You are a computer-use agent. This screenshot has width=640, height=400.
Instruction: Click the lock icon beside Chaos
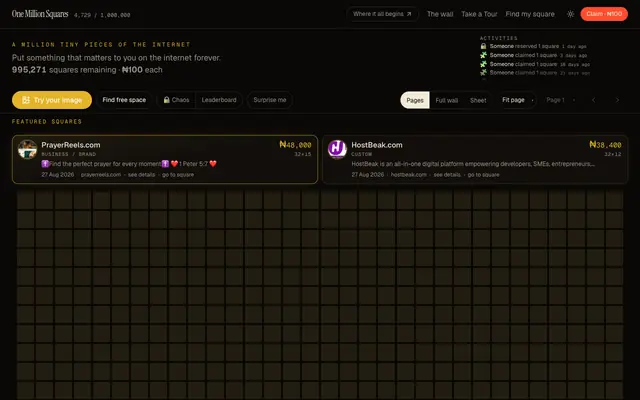click(x=167, y=100)
